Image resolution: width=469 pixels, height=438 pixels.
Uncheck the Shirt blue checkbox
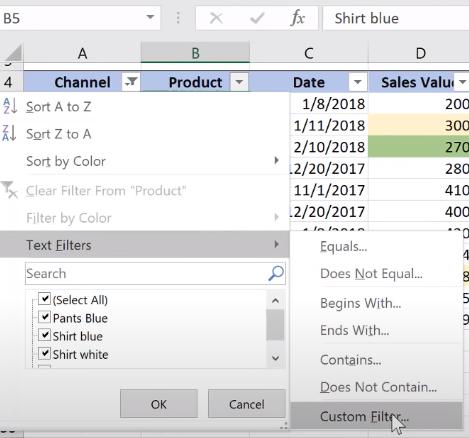coord(44,335)
